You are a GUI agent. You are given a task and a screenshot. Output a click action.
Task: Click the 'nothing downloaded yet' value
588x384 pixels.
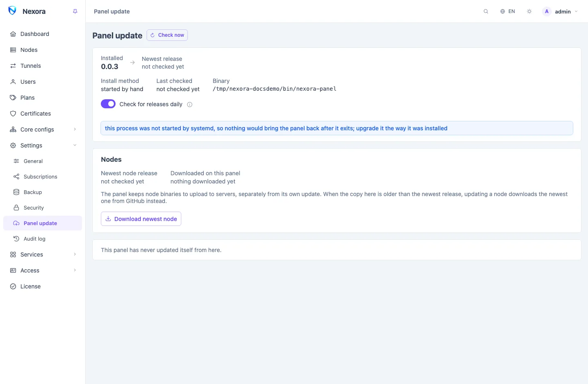click(203, 181)
